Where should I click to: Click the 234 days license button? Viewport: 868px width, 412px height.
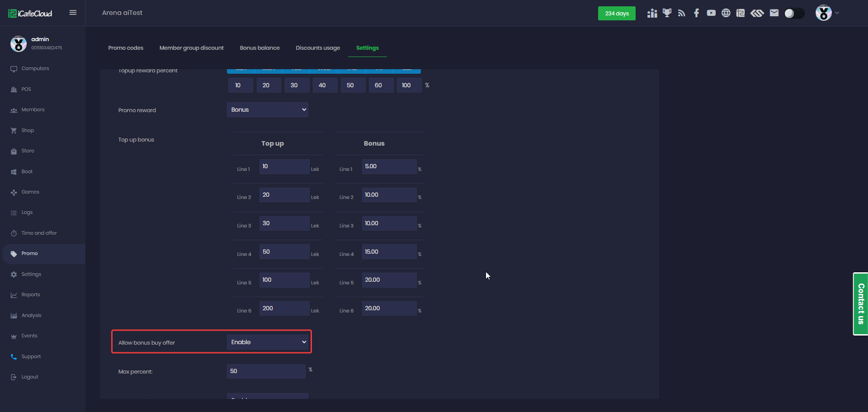617,14
